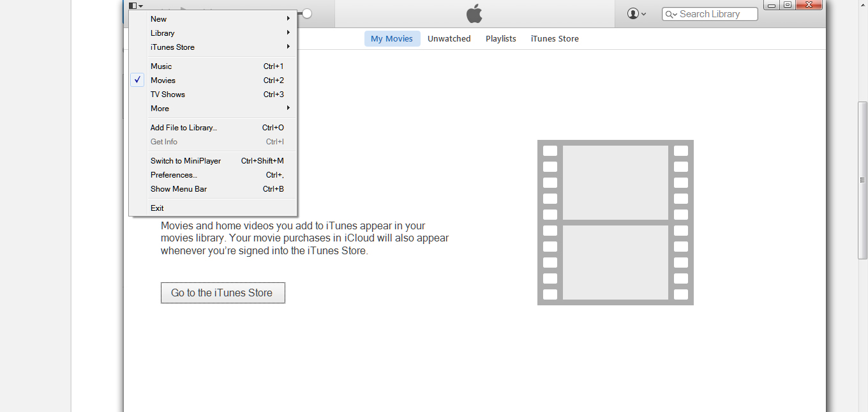Close the iTunes window
Image resolution: width=868 pixels, height=412 pixels.
809,5
